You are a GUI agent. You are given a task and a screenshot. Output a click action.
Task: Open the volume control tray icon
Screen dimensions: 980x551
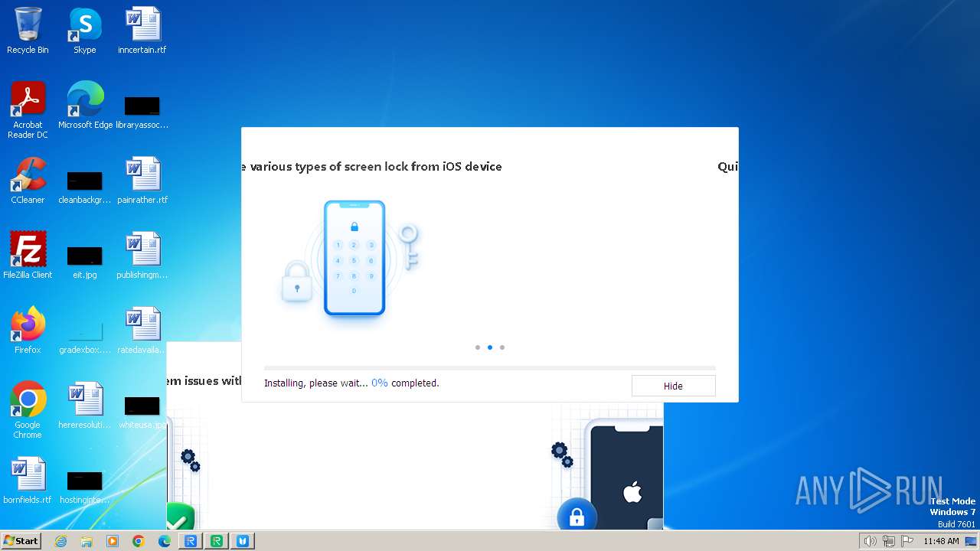pos(870,541)
